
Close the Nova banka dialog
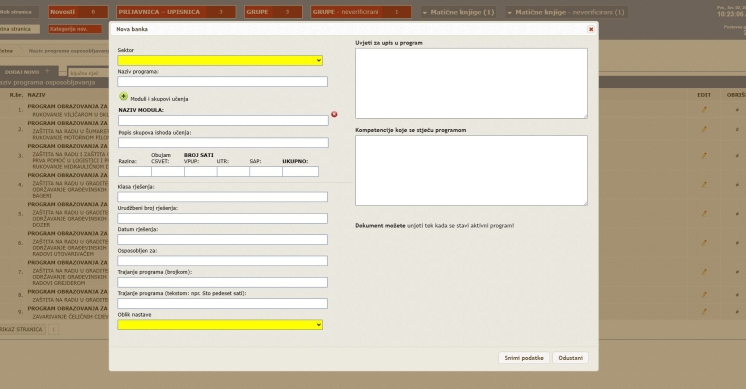coord(591,29)
